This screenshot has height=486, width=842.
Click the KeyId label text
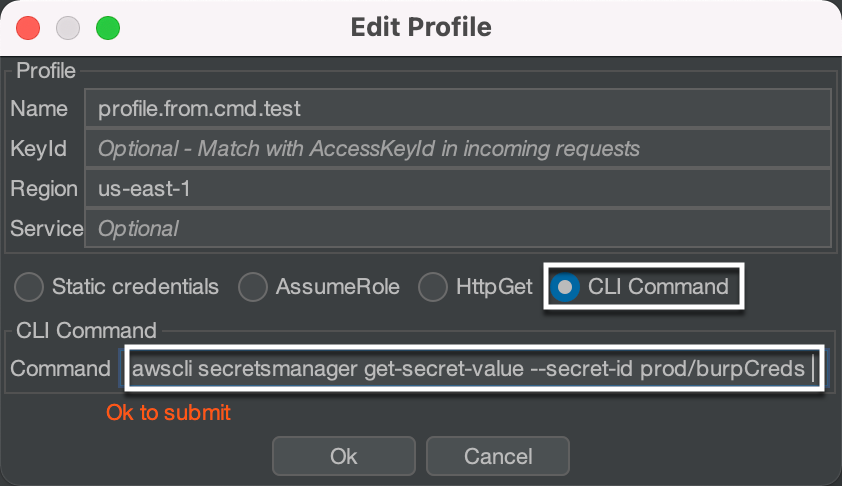(x=39, y=149)
